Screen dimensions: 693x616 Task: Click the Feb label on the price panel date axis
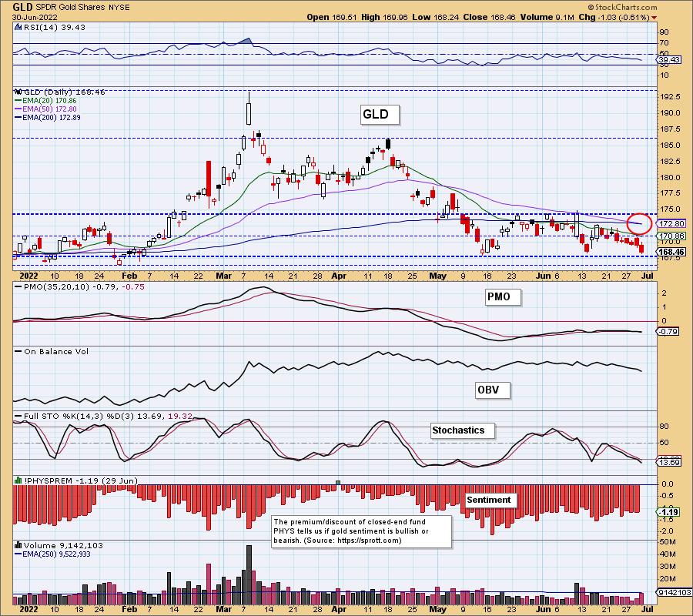129,276
